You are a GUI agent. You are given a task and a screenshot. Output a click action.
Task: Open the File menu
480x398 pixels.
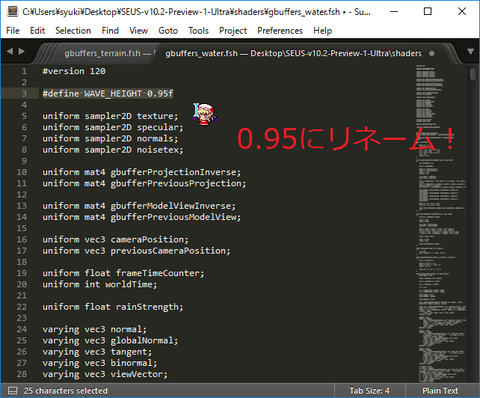point(13,31)
